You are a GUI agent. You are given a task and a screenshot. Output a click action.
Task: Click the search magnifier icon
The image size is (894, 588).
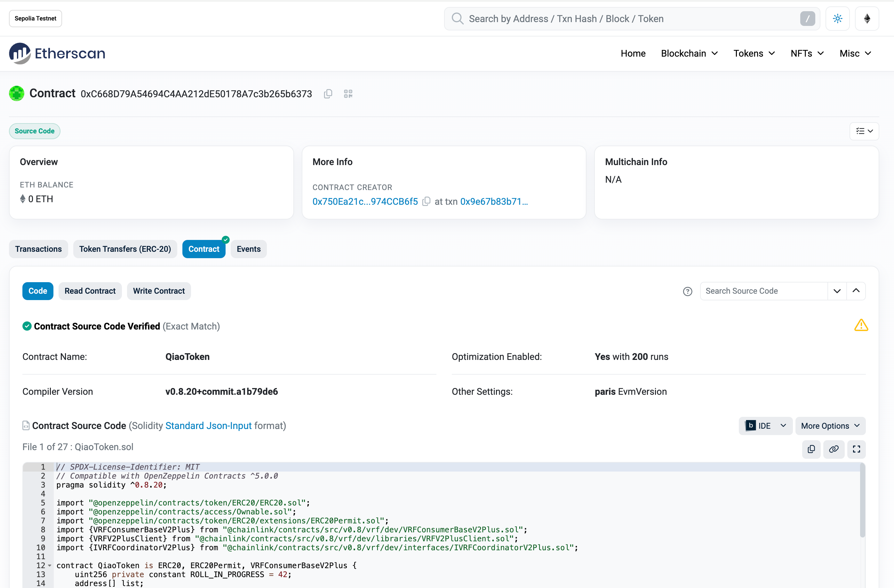pos(457,19)
